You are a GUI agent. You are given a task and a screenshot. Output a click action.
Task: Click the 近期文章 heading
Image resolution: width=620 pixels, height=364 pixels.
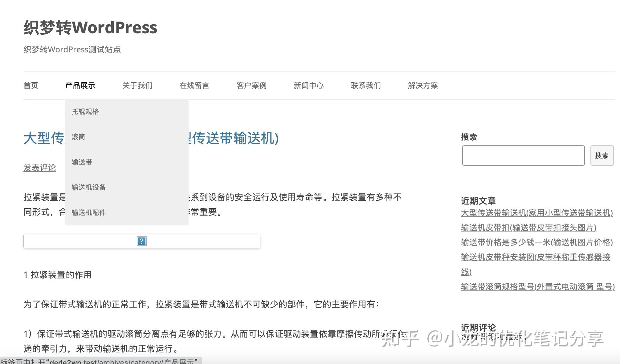pyautogui.click(x=478, y=201)
